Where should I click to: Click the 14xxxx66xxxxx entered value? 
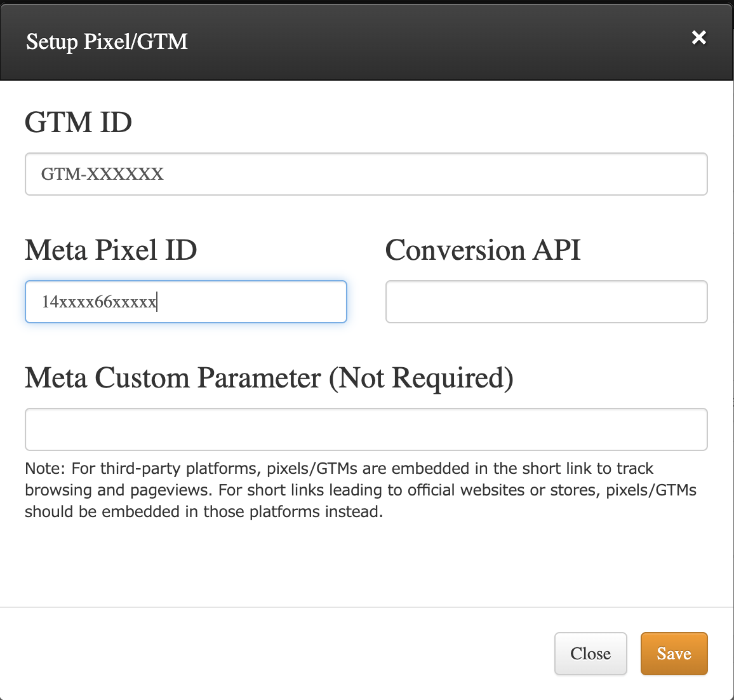[x=98, y=302]
